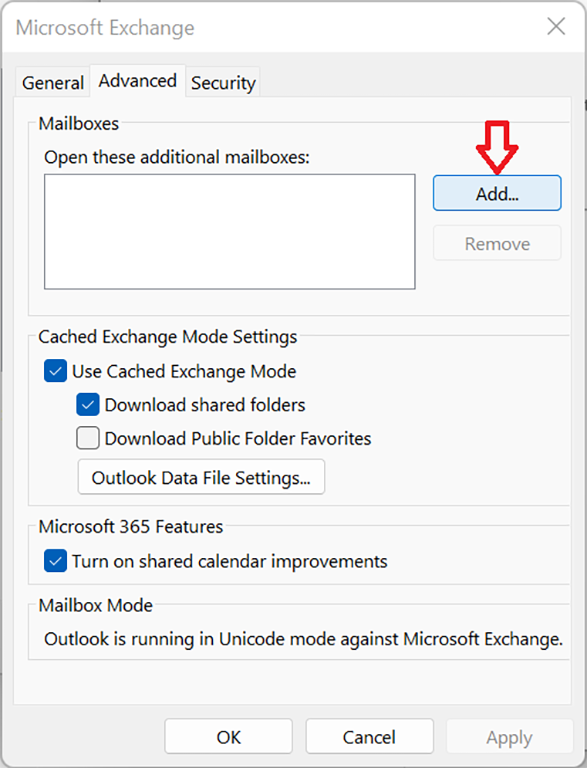587x768 pixels.
Task: Dismiss changes with the Cancel button
Action: [369, 736]
